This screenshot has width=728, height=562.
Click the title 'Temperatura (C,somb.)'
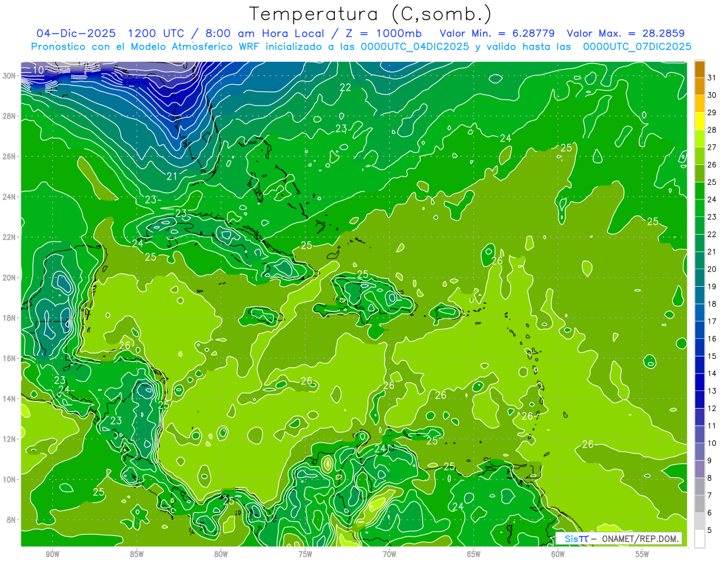pos(371,15)
